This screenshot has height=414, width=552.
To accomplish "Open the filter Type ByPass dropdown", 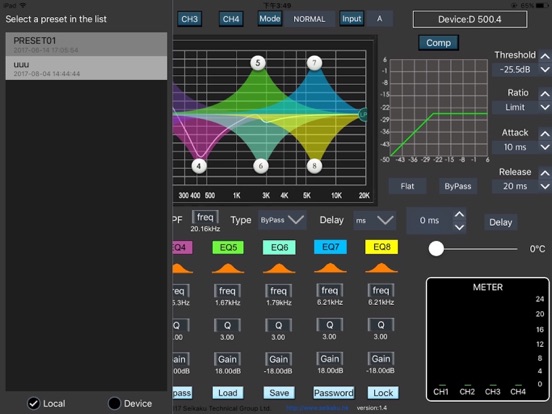I will point(282,220).
